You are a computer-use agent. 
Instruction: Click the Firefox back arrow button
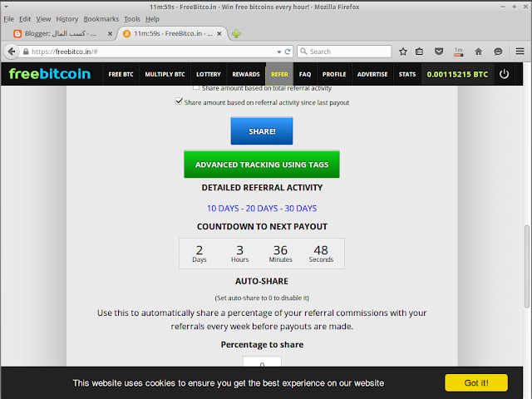(12, 52)
